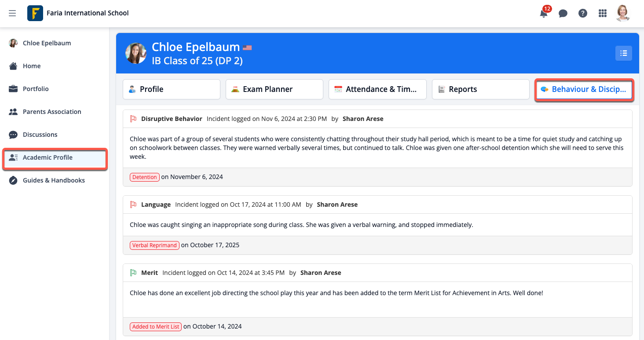Open the messages chat bubble icon
Screen dimensions: 644x340
pos(563,14)
